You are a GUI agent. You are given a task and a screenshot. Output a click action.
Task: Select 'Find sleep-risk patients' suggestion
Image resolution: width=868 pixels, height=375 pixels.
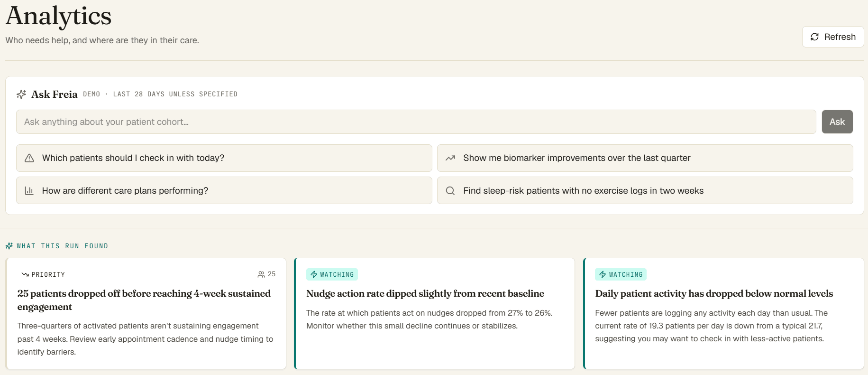[645, 190]
